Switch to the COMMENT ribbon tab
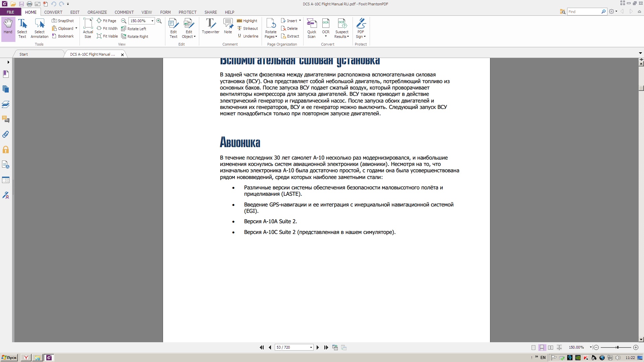 (x=124, y=12)
